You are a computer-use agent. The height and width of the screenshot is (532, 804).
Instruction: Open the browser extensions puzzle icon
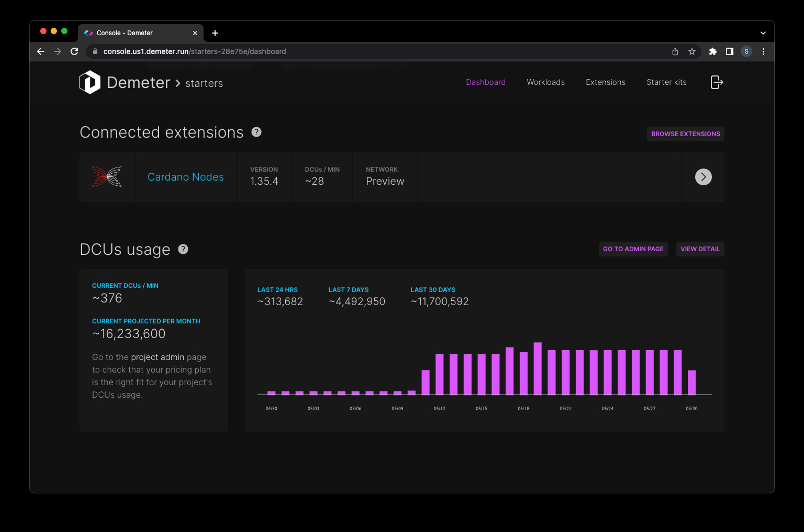click(713, 52)
